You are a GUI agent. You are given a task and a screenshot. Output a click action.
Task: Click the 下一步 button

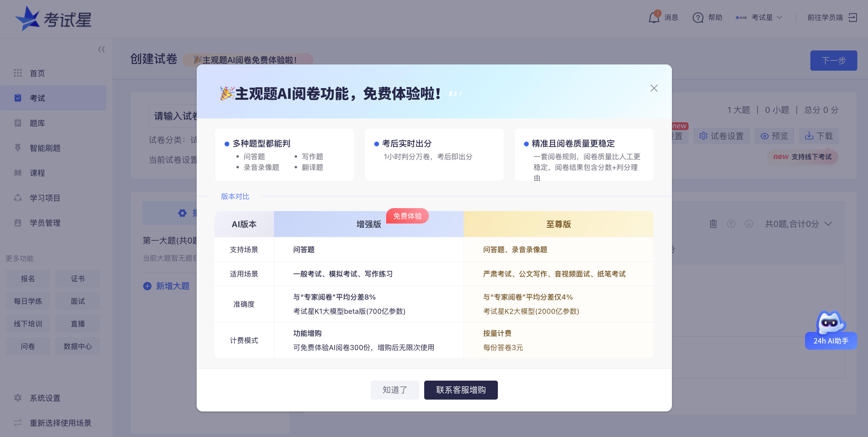tap(833, 61)
